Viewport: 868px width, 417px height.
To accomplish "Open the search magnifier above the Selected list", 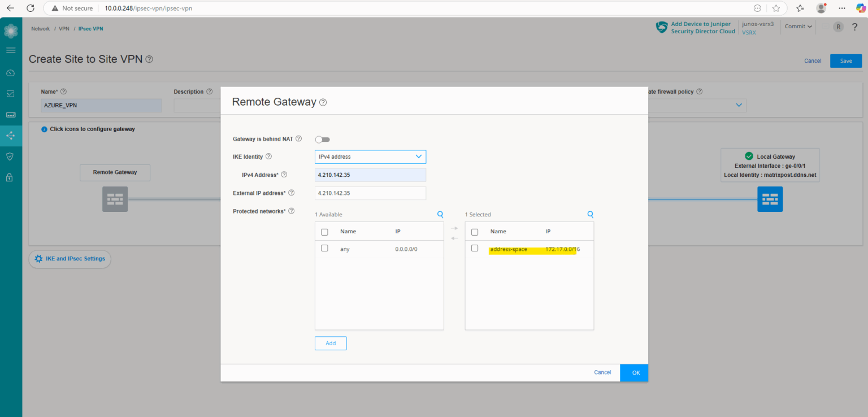I will (590, 214).
